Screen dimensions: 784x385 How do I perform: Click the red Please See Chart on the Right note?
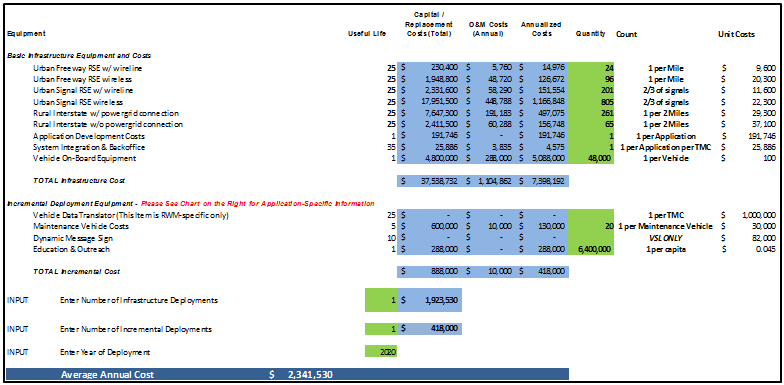point(258,204)
